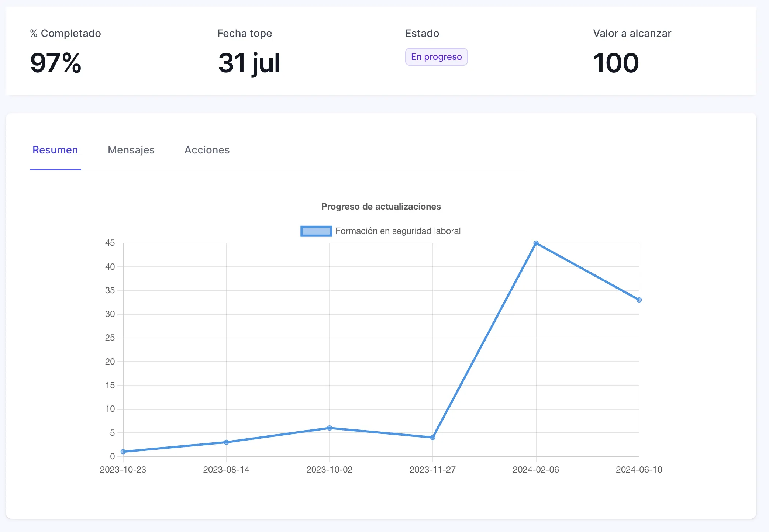Select the chart point above 2023-10-02

(x=330, y=428)
